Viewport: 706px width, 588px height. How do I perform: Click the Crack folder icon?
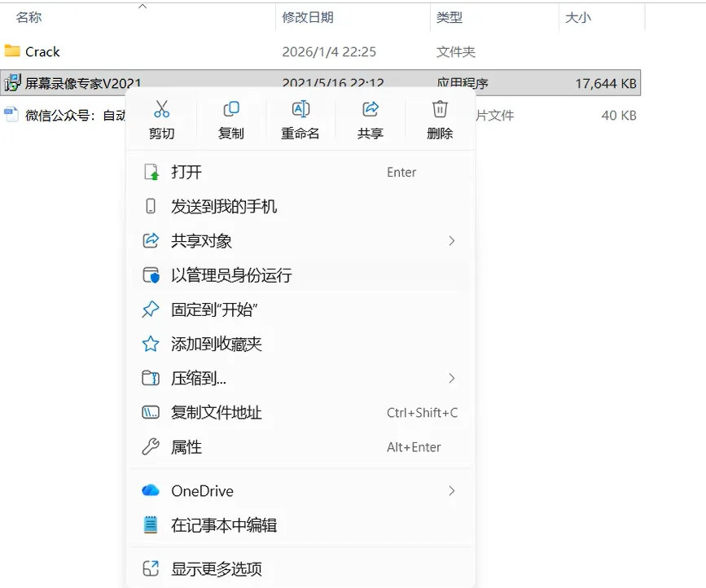[x=12, y=50]
